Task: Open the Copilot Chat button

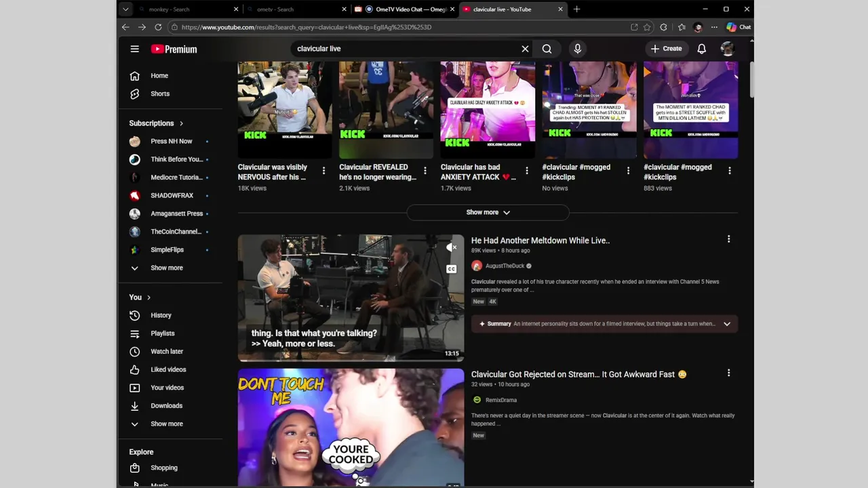Action: [x=738, y=27]
